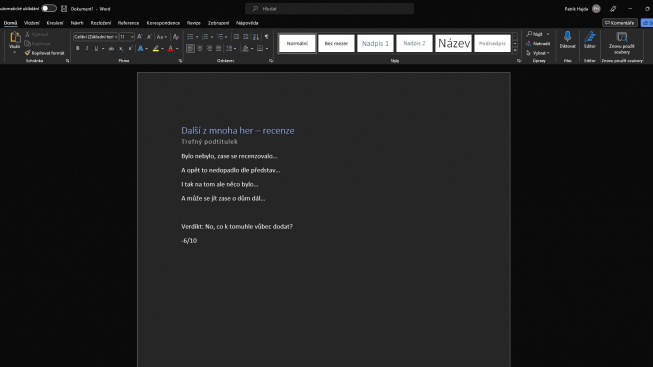This screenshot has height=367, width=653.
Task: Switch to the Korespondence tab
Action: (x=163, y=23)
